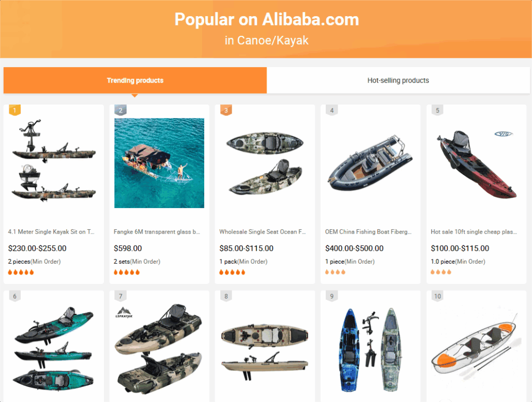
Task: Select the Trending products tab
Action: pos(135,81)
